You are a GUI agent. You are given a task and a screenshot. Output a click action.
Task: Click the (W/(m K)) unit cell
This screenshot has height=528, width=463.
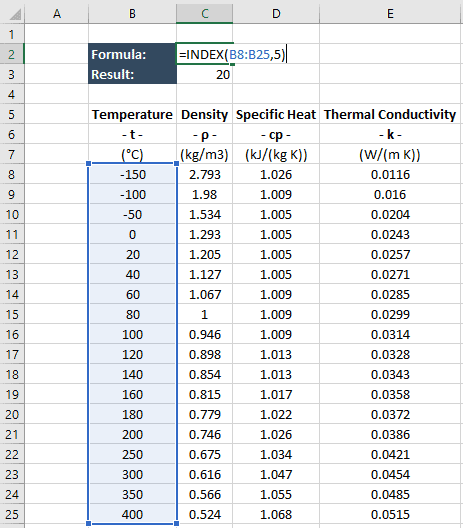[x=390, y=154]
